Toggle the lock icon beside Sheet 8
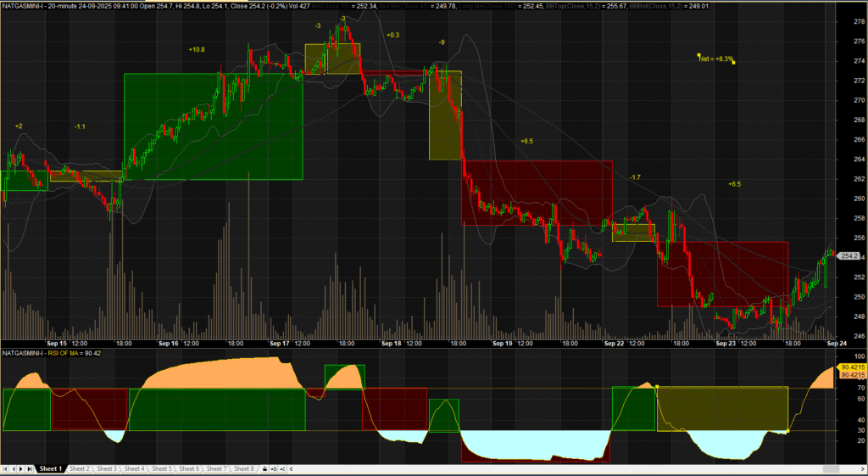 coord(264,469)
